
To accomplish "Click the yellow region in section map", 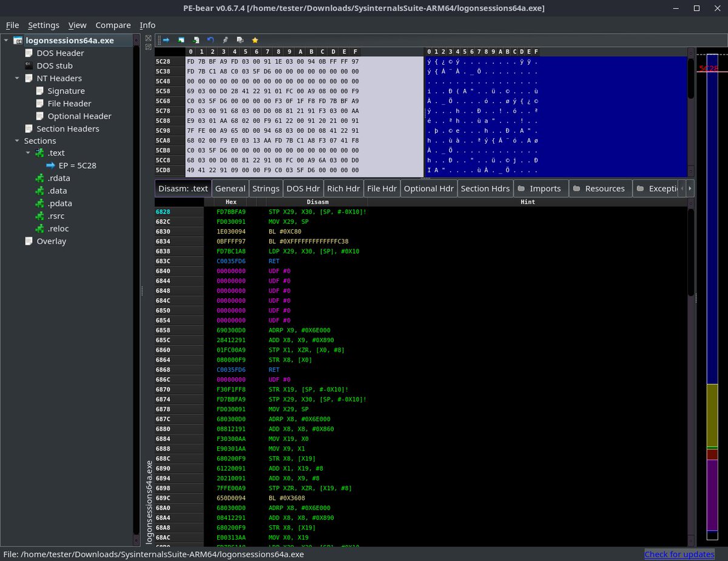I will (712, 415).
